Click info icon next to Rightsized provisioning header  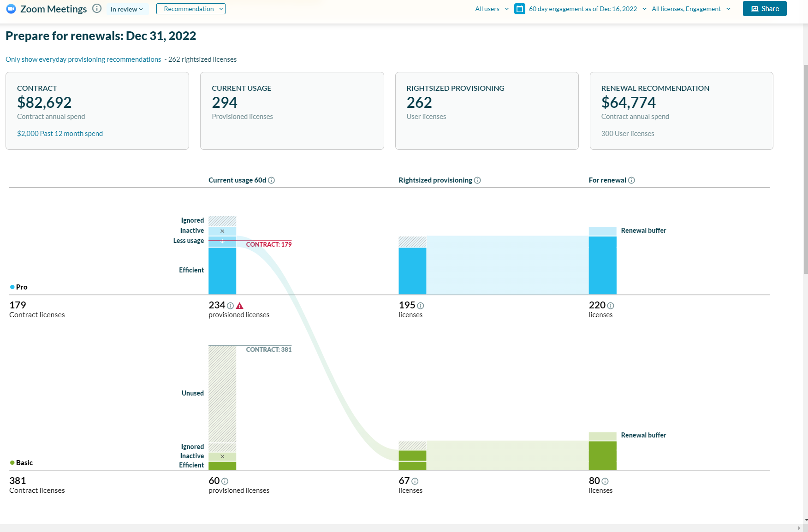click(x=477, y=180)
